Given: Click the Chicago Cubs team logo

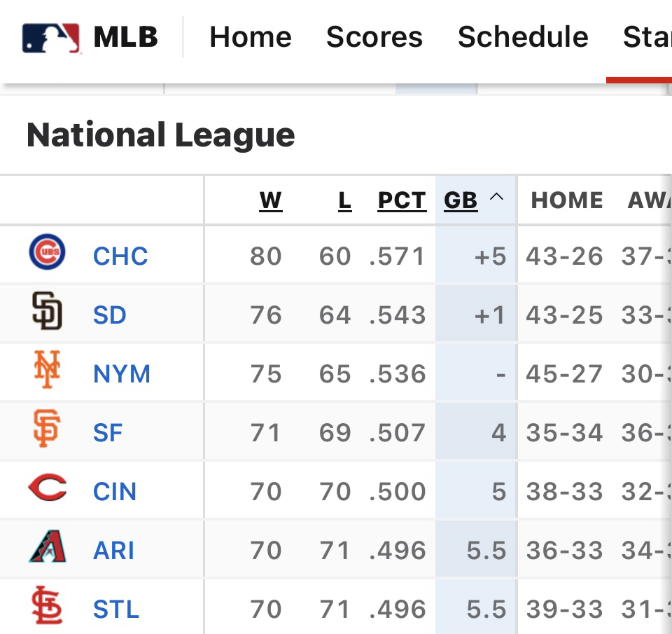Looking at the screenshot, I should 47,253.
